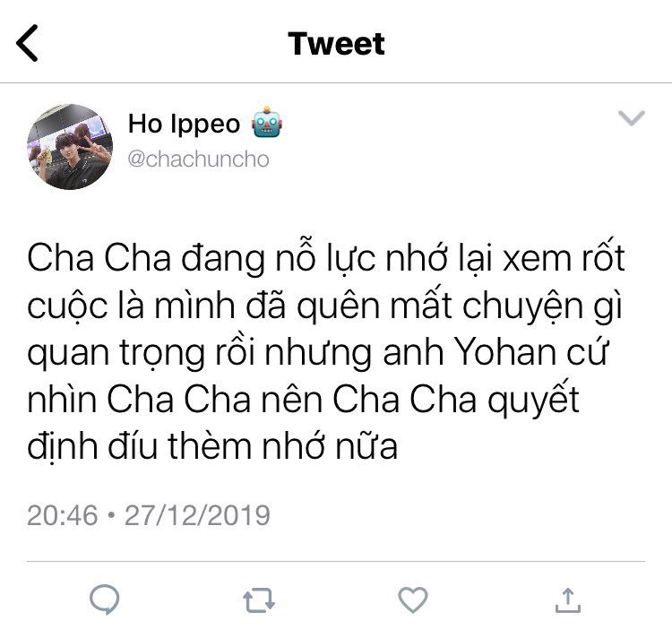Open the Ho Ippeo display name
The height and width of the screenshot is (638, 672).
point(185,125)
